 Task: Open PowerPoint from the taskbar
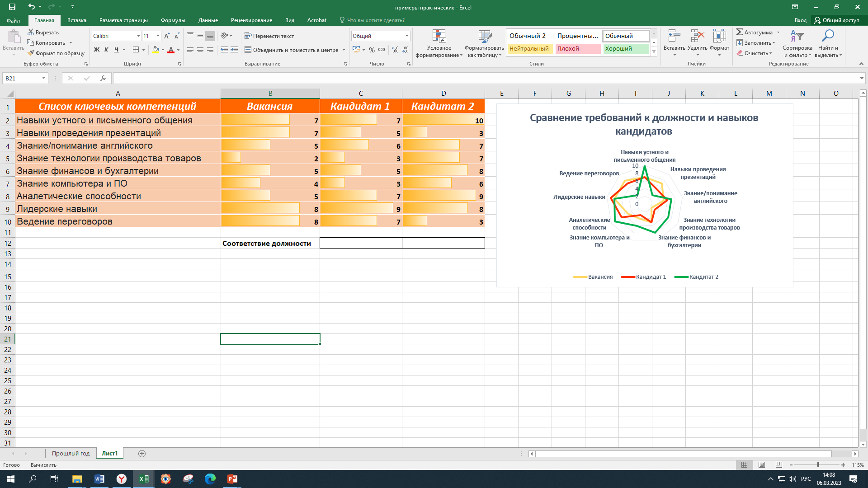click(232, 479)
